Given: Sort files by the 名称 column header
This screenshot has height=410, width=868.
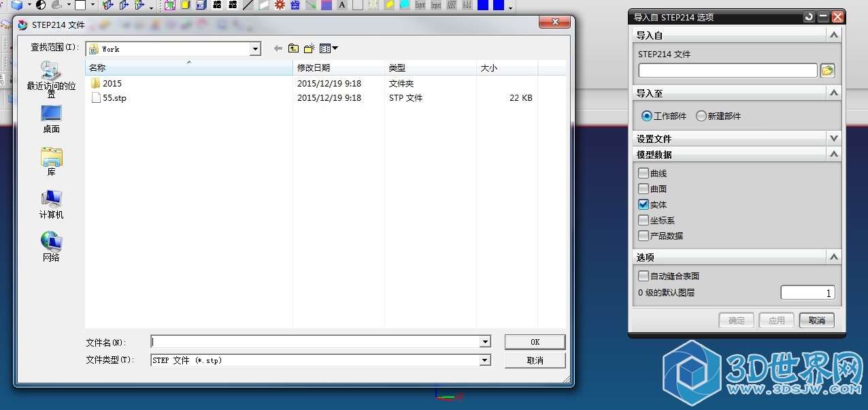Looking at the screenshot, I should click(189, 68).
